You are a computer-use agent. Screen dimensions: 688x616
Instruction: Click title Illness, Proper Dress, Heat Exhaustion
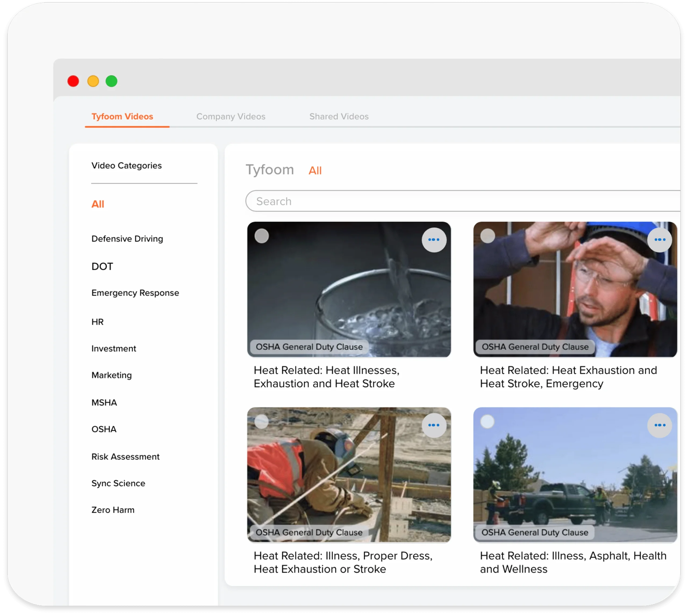click(343, 563)
